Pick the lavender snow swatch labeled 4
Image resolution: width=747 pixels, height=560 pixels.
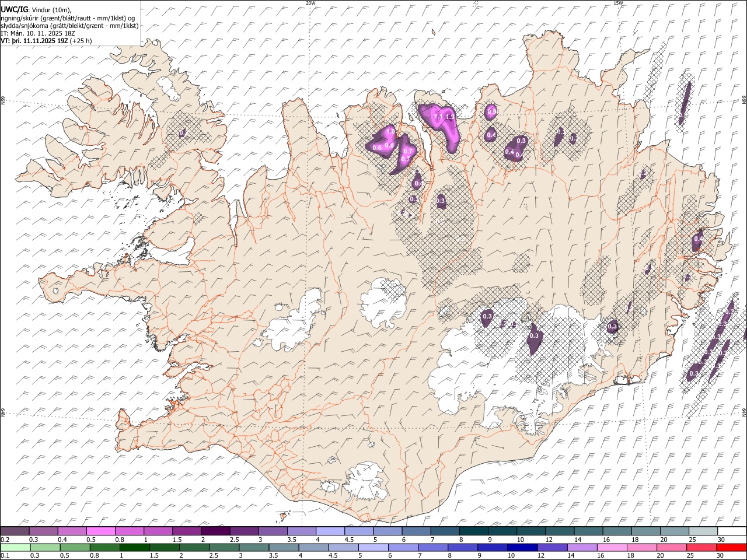[330, 531]
